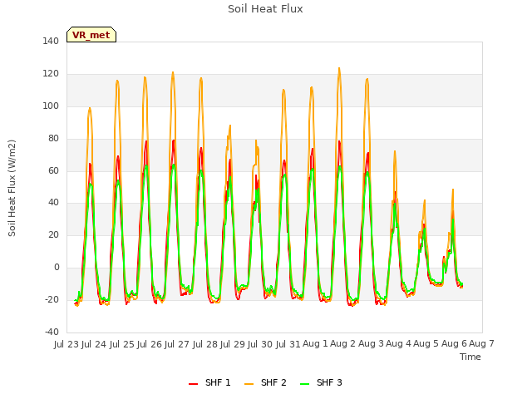532x399 pixels.
Task: Click the Jul 24 x-axis date label
Action: click(x=93, y=344)
